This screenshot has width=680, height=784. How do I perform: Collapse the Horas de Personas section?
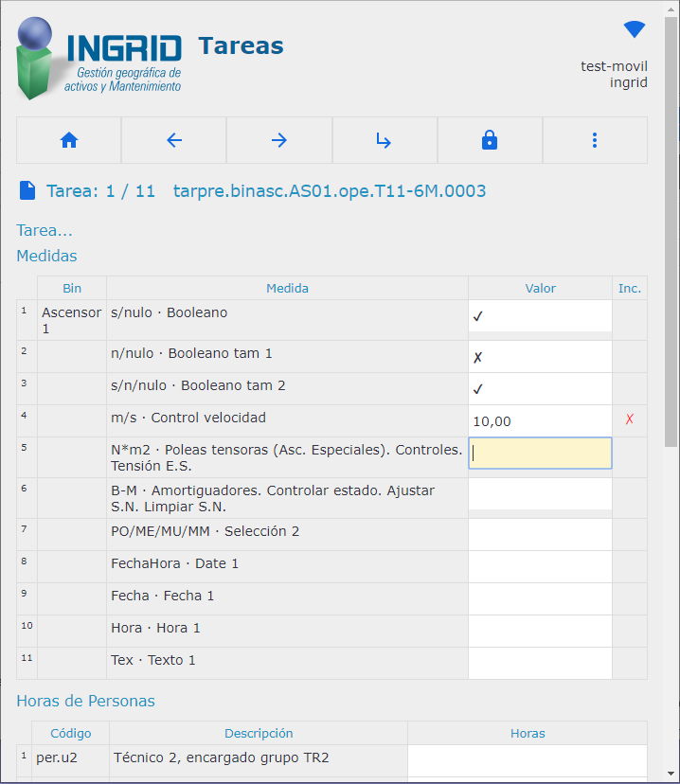coord(85,701)
